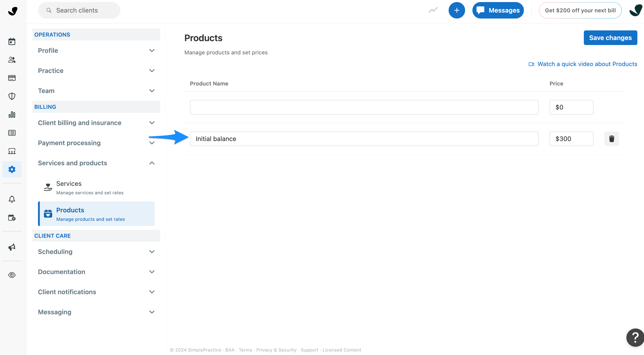Screen dimensions: 644x355
Task: Expand the Practice section chevron
Action: (152, 70)
